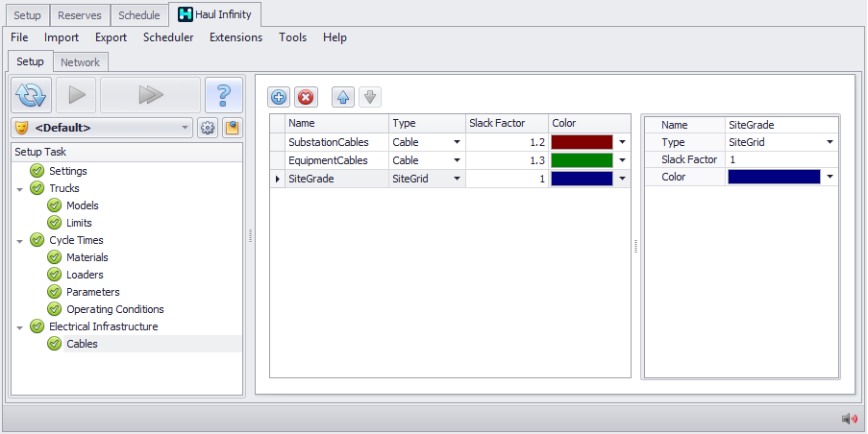
Task: Open the Default scenario dropdown
Action: pos(185,129)
